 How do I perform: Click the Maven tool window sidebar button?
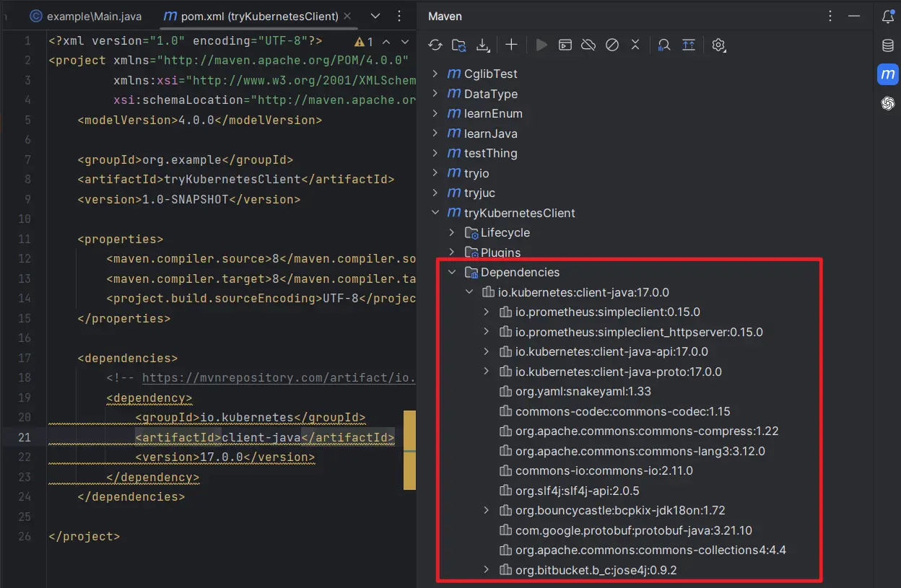pos(888,74)
